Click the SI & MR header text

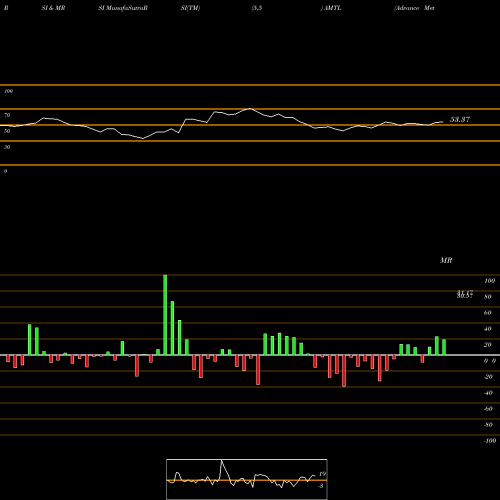[53, 8]
